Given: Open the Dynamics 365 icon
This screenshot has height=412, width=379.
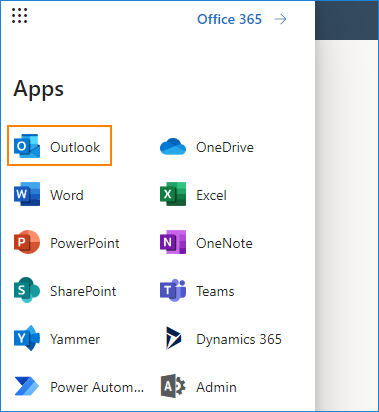Looking at the screenshot, I should click(174, 338).
